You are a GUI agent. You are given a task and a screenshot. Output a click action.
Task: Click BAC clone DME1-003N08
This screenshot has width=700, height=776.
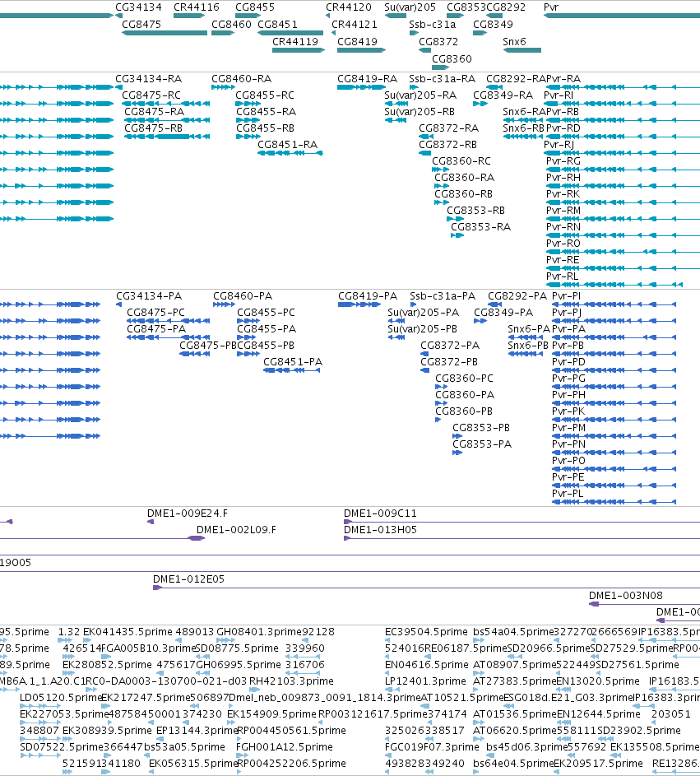[626, 595]
